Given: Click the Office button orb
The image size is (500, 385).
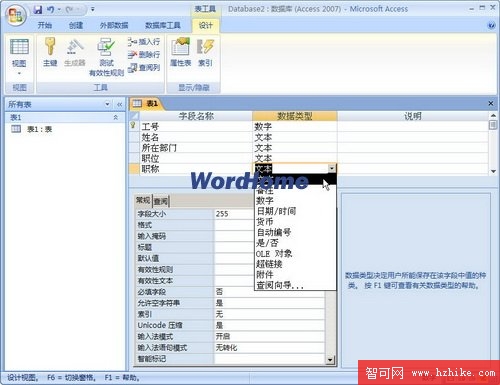Looking at the screenshot, I should point(16,16).
